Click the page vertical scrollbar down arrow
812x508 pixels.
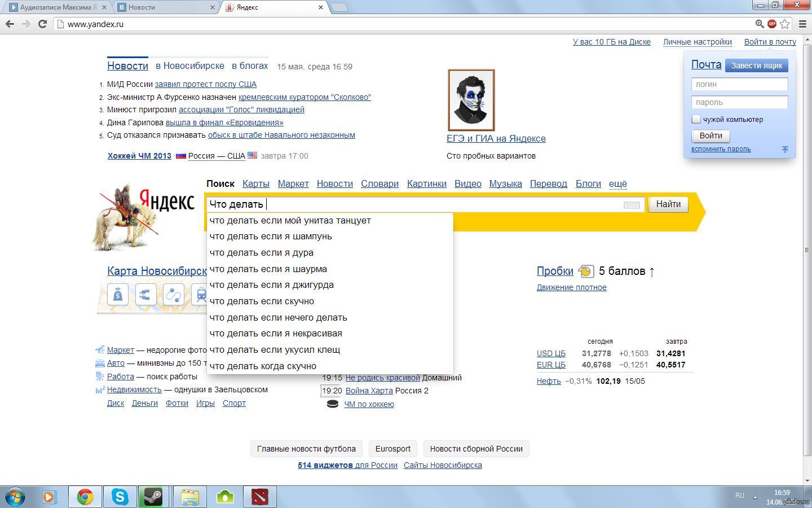click(807, 481)
